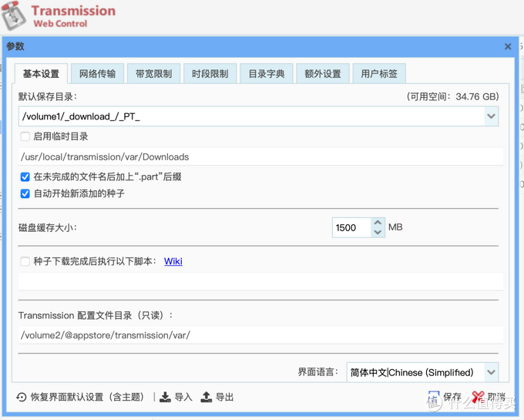524x420 pixels.
Task: Open the 带宽限制 tab
Action: tap(153, 73)
